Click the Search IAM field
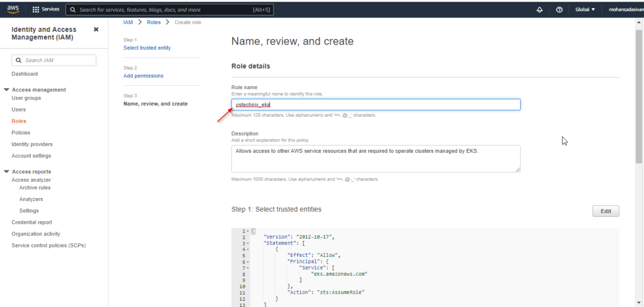 pos(54,61)
